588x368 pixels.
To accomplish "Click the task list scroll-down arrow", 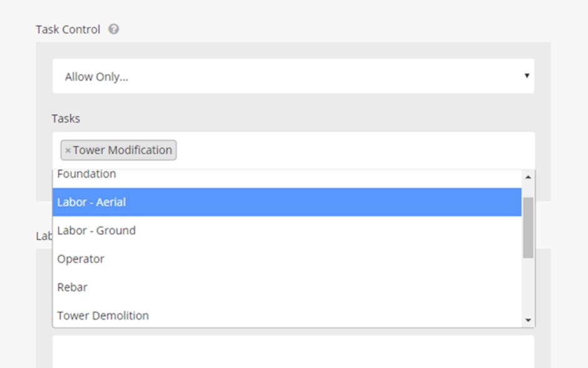I will (x=529, y=320).
